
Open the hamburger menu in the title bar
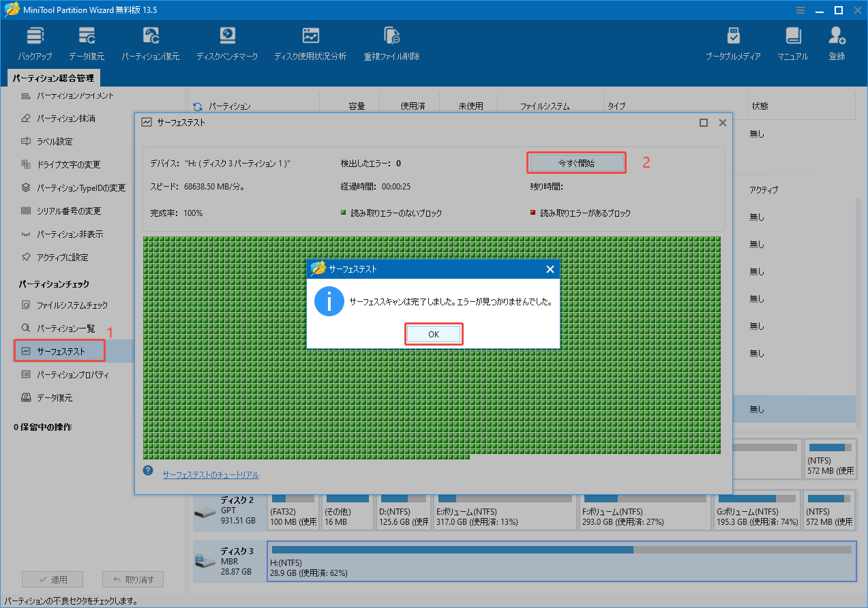click(x=799, y=10)
